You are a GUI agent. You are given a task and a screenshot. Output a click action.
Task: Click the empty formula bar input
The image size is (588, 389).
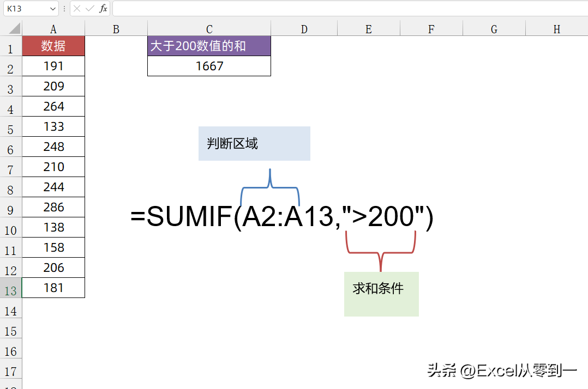pyautogui.click(x=349, y=9)
